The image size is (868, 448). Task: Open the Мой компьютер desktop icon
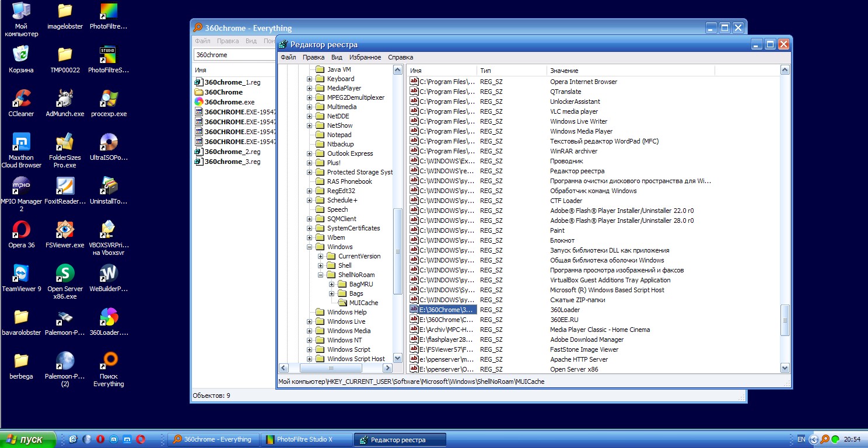tap(21, 19)
